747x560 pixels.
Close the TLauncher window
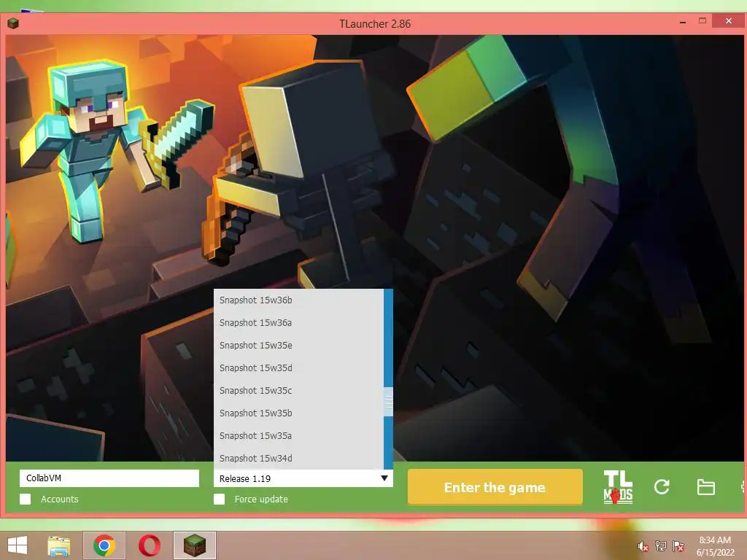coord(729,21)
